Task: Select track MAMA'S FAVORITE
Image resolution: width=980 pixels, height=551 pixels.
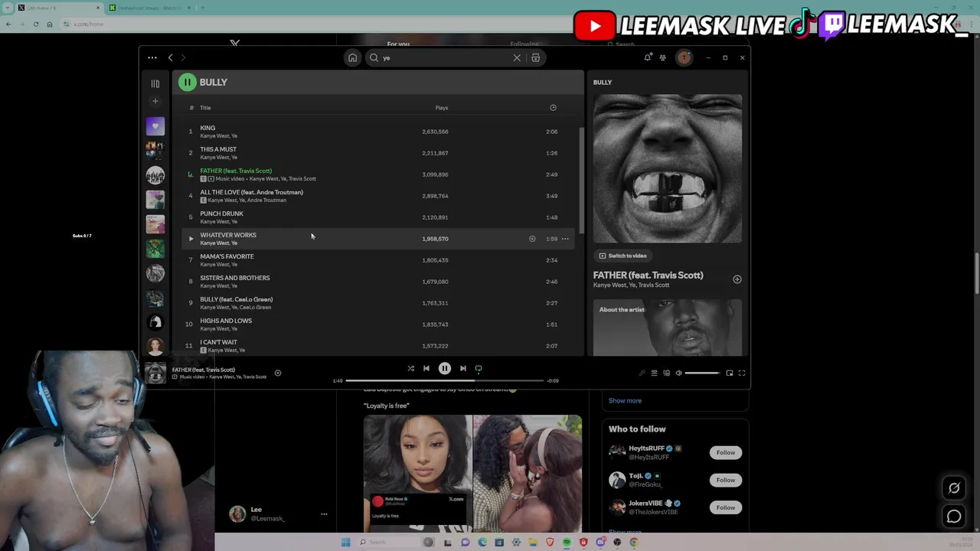Action: (379, 260)
